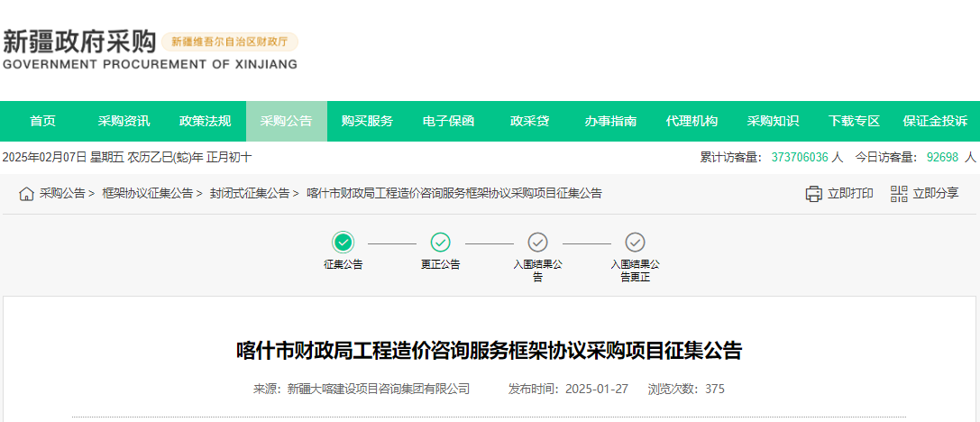Open 电子保函 in the navigation bar

coord(448,121)
